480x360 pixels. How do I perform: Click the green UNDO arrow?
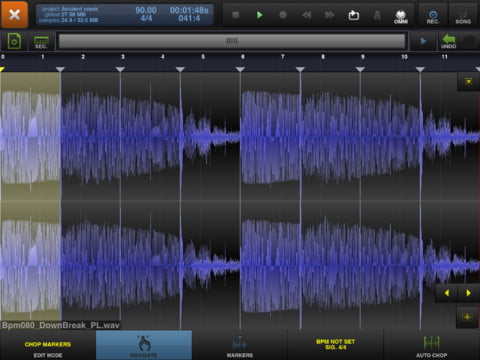[x=448, y=41]
